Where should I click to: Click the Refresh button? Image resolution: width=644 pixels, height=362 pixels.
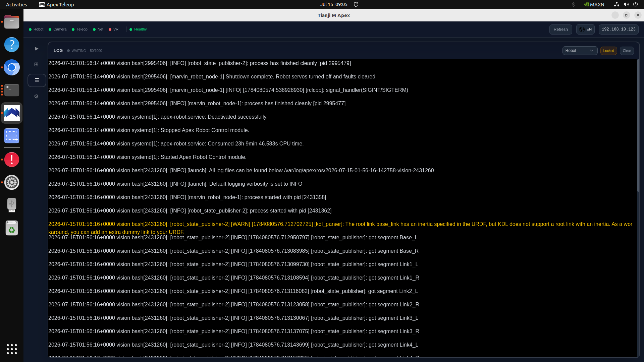pyautogui.click(x=560, y=29)
